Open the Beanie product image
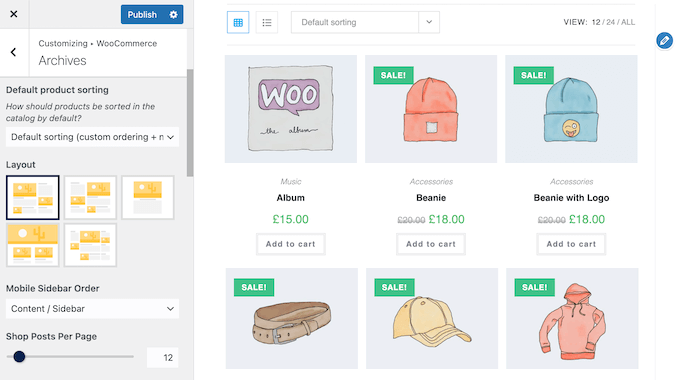This screenshot has height=380, width=680. click(431, 109)
